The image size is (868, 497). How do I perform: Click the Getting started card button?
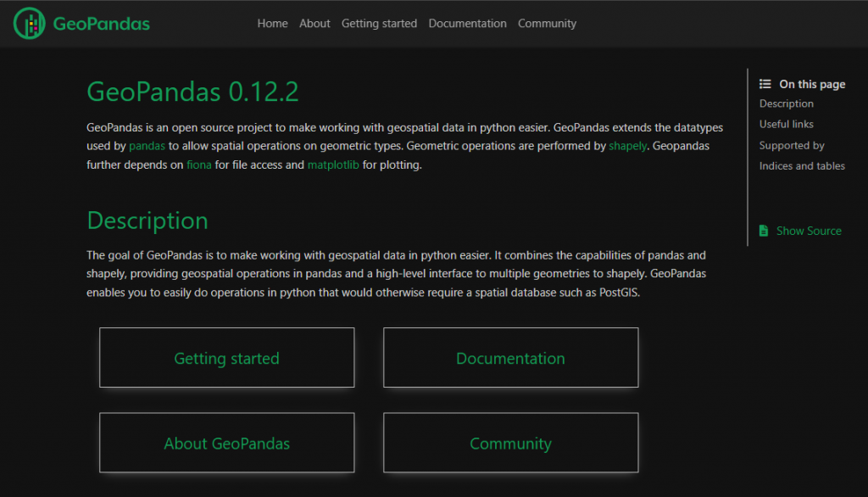(x=226, y=358)
